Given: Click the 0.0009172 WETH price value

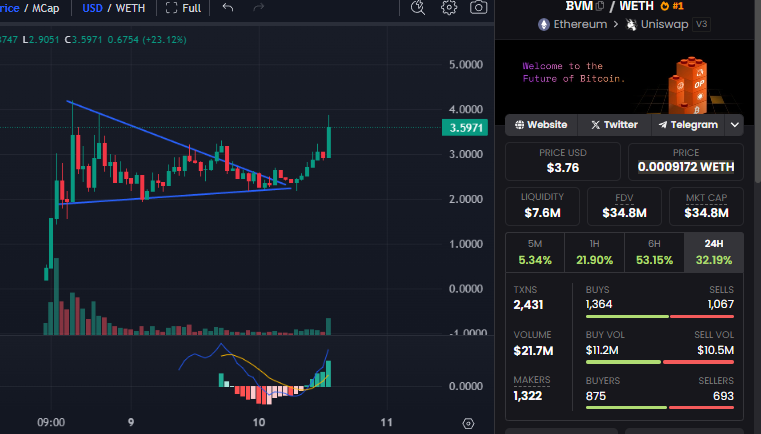Looking at the screenshot, I should (x=686, y=167).
